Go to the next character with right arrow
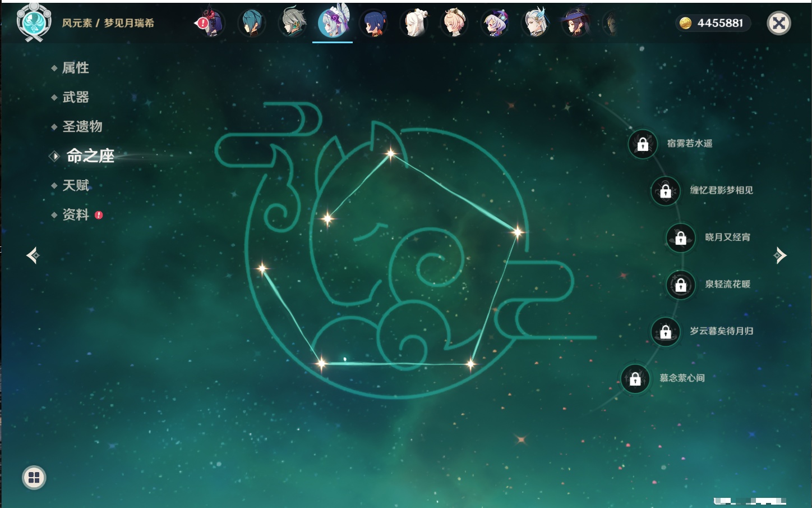Viewport: 812px width, 508px height. coord(780,255)
